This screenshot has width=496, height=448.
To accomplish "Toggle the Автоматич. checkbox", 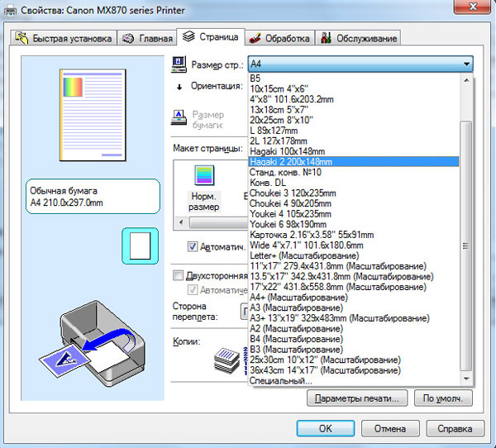I will tap(193, 246).
